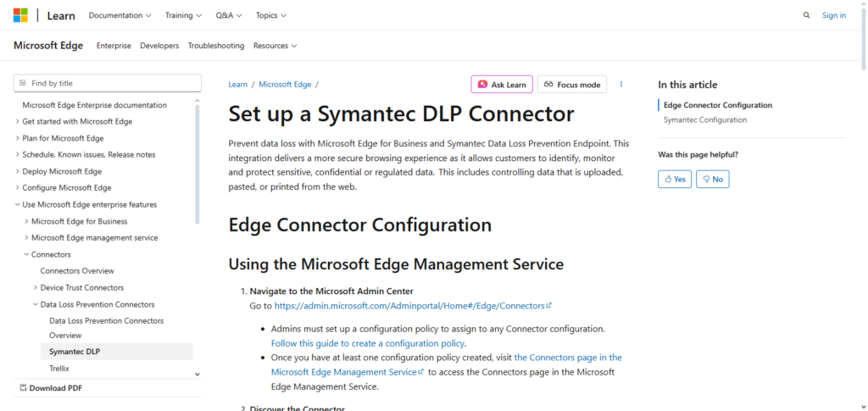Expand Deploy Microsoft Edge
868x411 pixels.
[58, 171]
